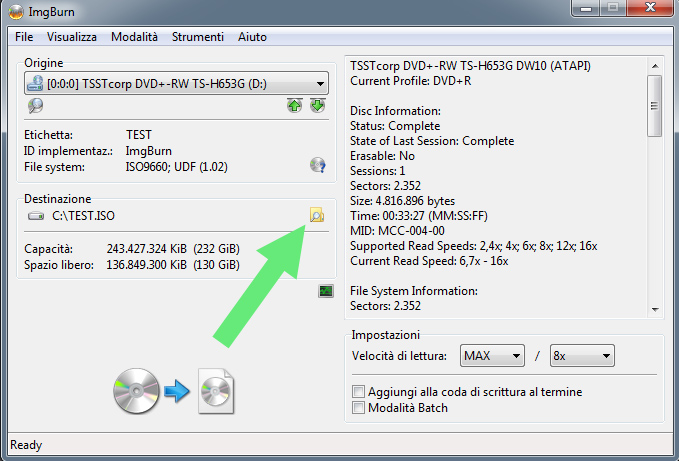Image resolution: width=679 pixels, height=461 pixels.
Task: Open the Strumenti menu
Action: tap(197, 37)
